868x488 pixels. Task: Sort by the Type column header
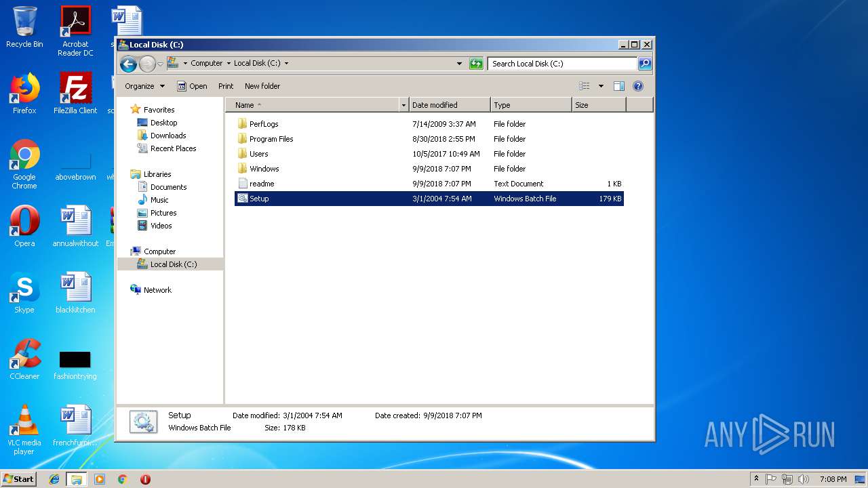coord(531,105)
